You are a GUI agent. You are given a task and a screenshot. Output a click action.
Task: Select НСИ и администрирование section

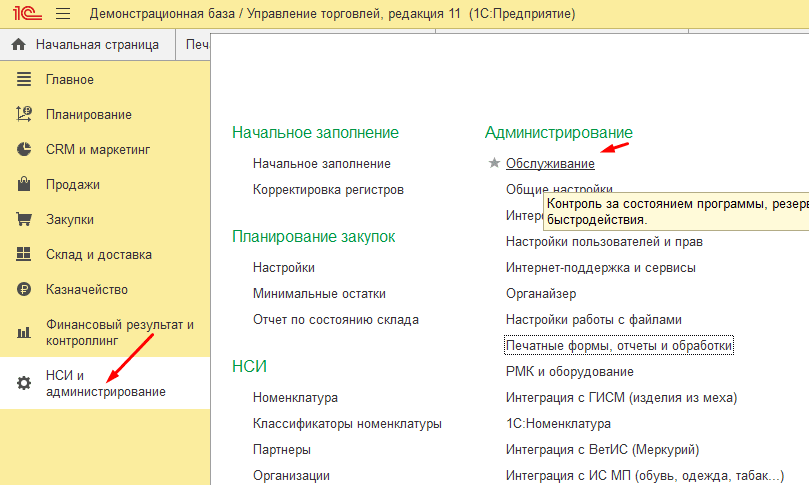105,383
